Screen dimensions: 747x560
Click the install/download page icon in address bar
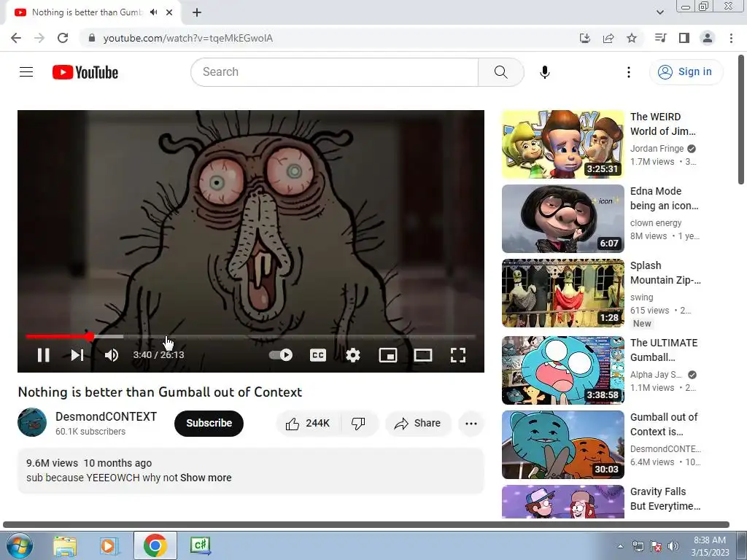584,38
